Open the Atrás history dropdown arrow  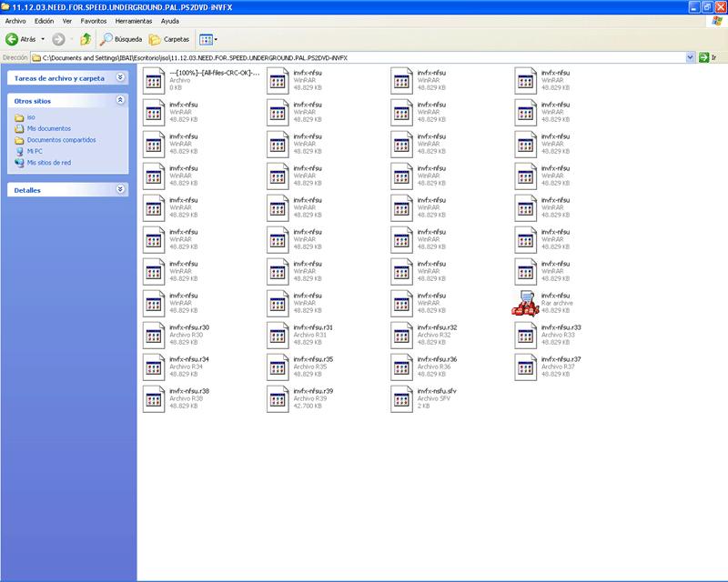click(43, 39)
